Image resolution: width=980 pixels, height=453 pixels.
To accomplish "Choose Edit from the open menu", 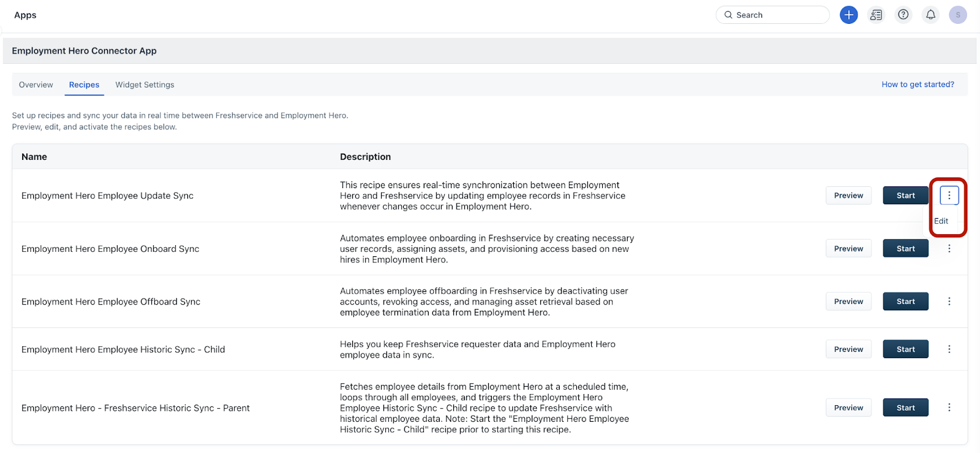I will click(941, 221).
